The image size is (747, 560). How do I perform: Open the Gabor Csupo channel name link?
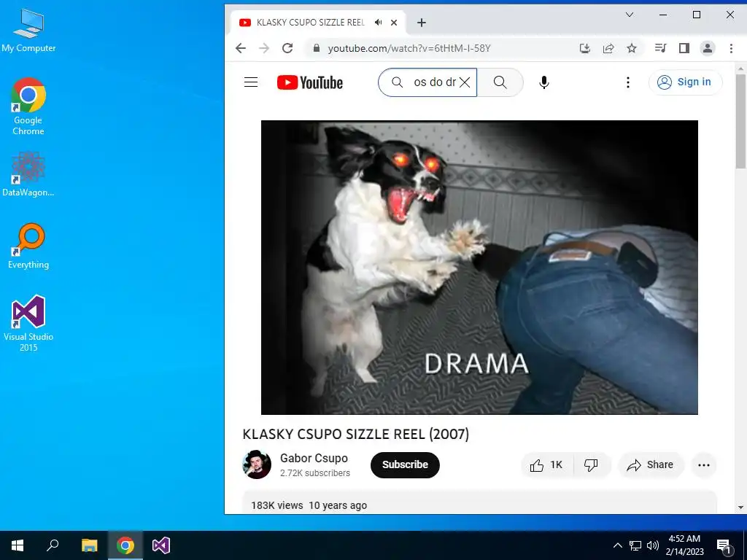pos(314,458)
